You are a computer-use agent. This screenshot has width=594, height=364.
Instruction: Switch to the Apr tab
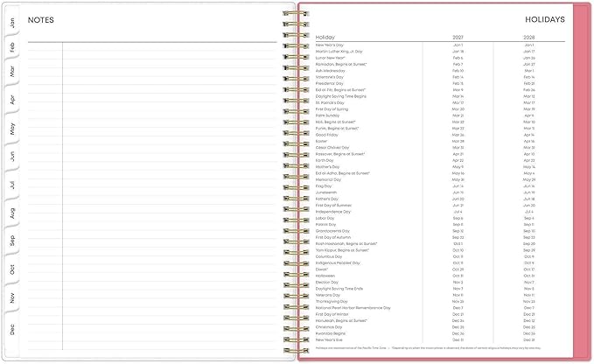(12, 100)
